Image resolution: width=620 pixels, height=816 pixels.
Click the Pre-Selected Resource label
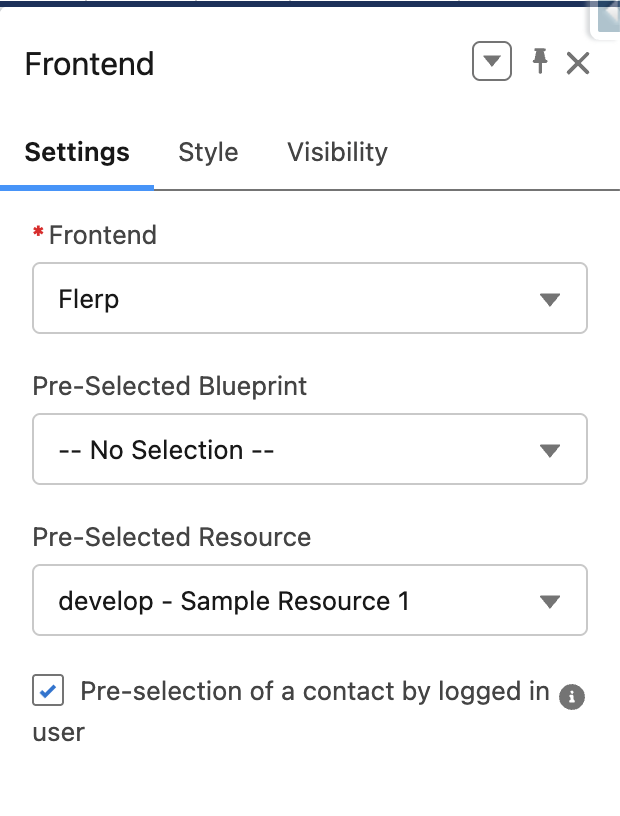point(172,537)
